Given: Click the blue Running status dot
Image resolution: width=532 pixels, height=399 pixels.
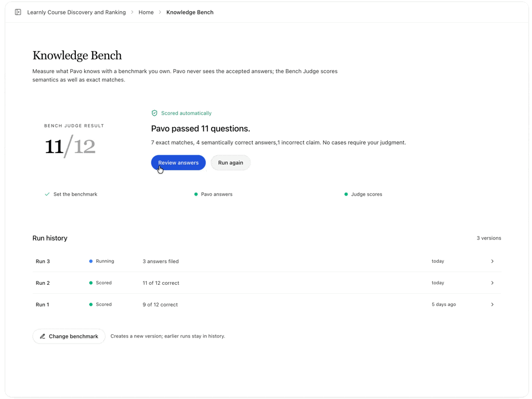Looking at the screenshot, I should tap(90, 261).
